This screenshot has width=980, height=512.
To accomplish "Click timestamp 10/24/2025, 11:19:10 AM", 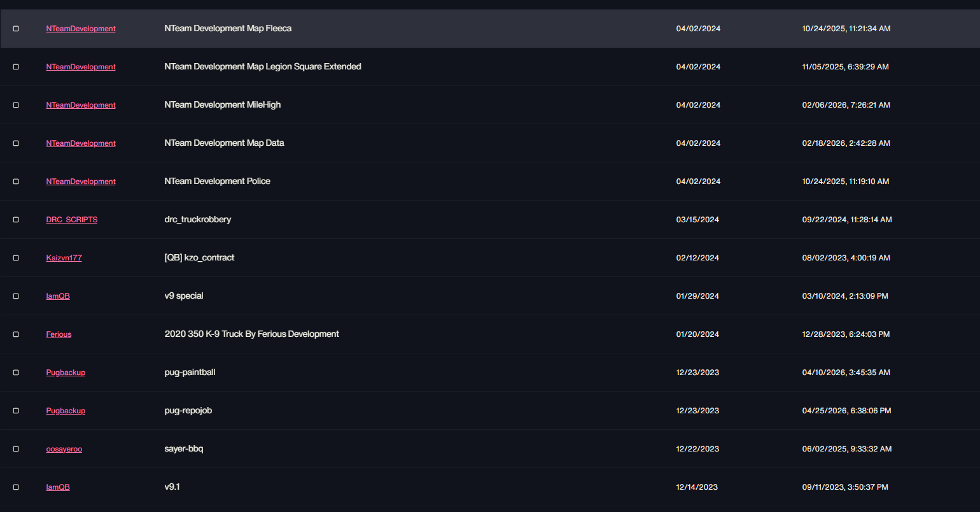I will pyautogui.click(x=846, y=181).
